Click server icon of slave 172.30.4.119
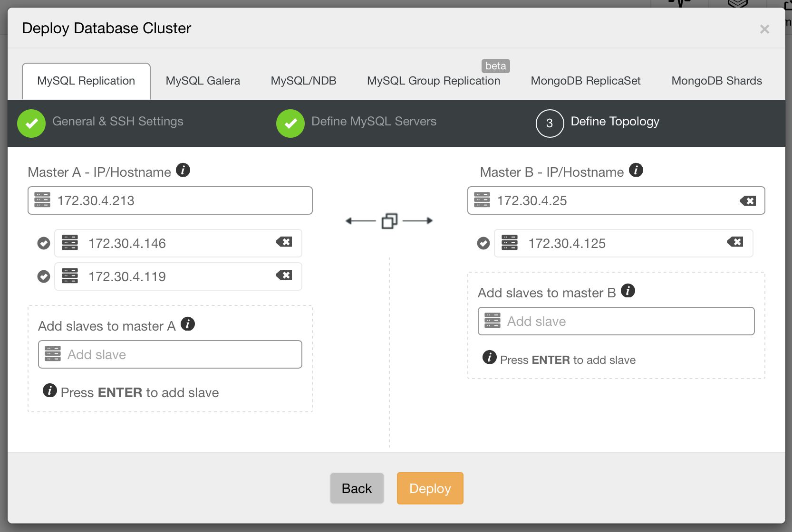The width and height of the screenshot is (792, 532). pyautogui.click(x=70, y=275)
